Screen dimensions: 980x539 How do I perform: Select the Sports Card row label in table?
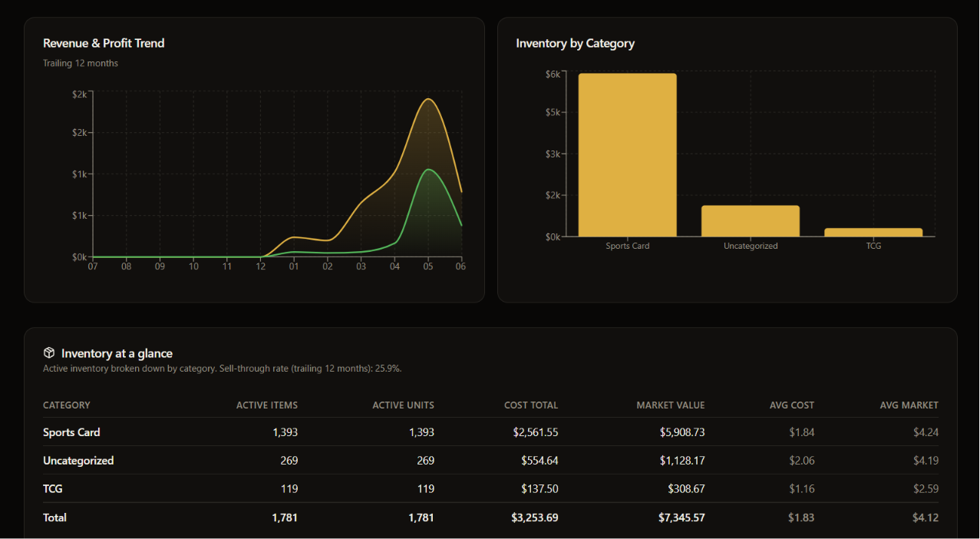71,432
